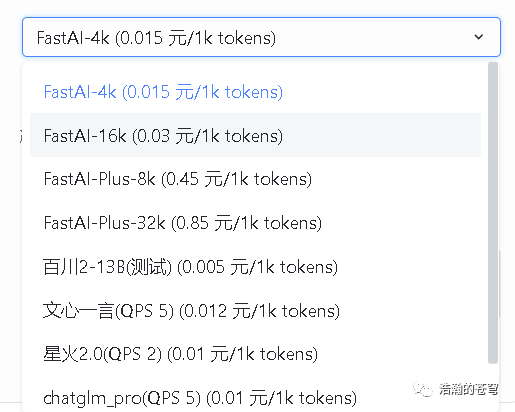
Task: Choose the 0.005 元/1k tokens option
Action: tap(255, 267)
